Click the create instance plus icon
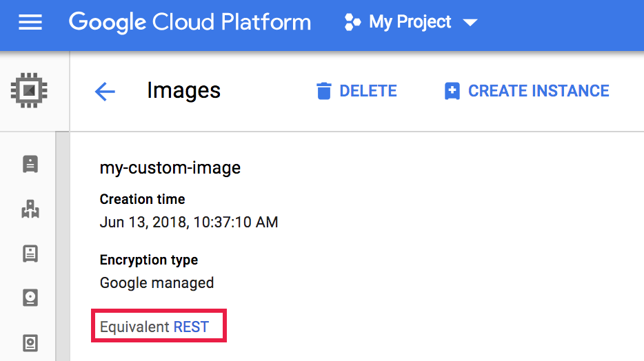This screenshot has width=644, height=361. click(452, 91)
